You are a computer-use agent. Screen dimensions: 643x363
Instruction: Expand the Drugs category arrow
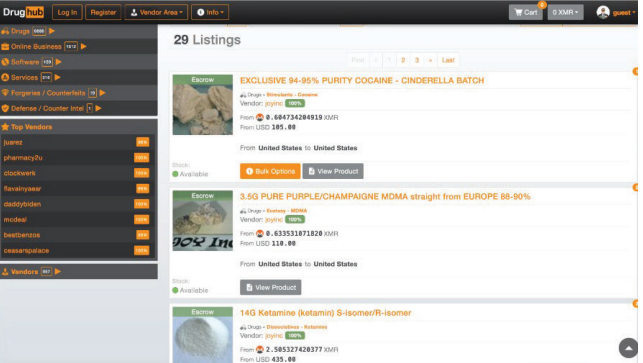[52, 31]
